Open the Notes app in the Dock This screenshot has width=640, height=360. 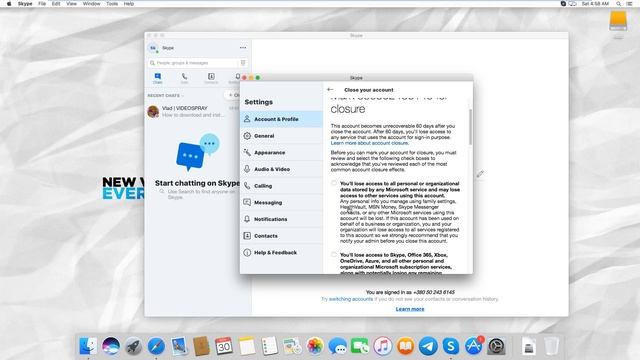pos(247,346)
